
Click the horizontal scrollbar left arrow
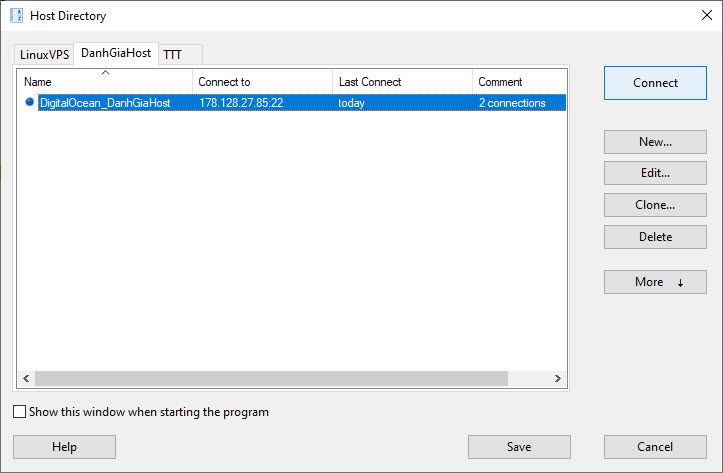click(26, 379)
